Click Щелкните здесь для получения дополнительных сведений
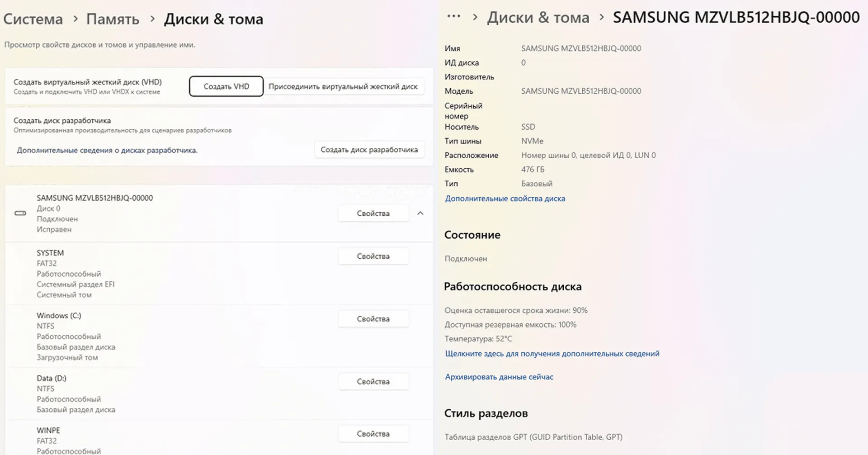This screenshot has width=868, height=455. [x=552, y=353]
